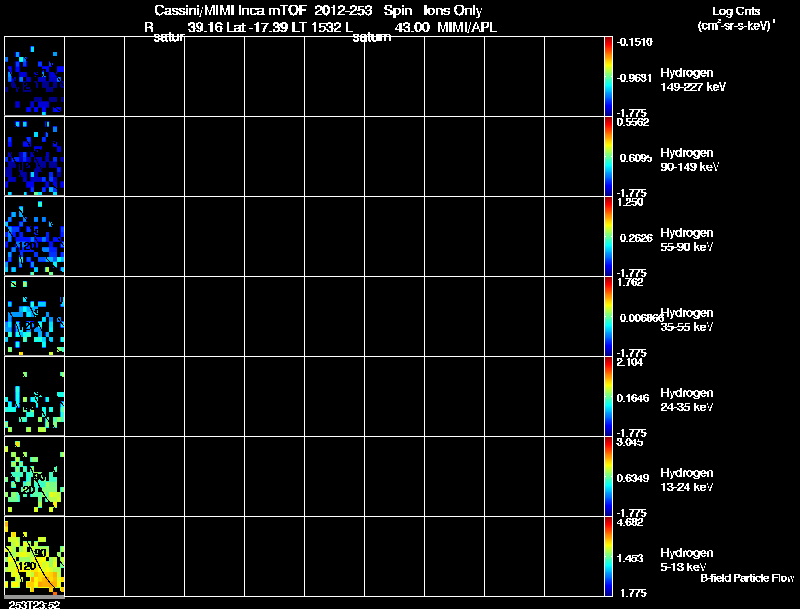Click the Hydrogen 149-227 keV image panel
This screenshot has height=609, width=800.
pos(35,77)
